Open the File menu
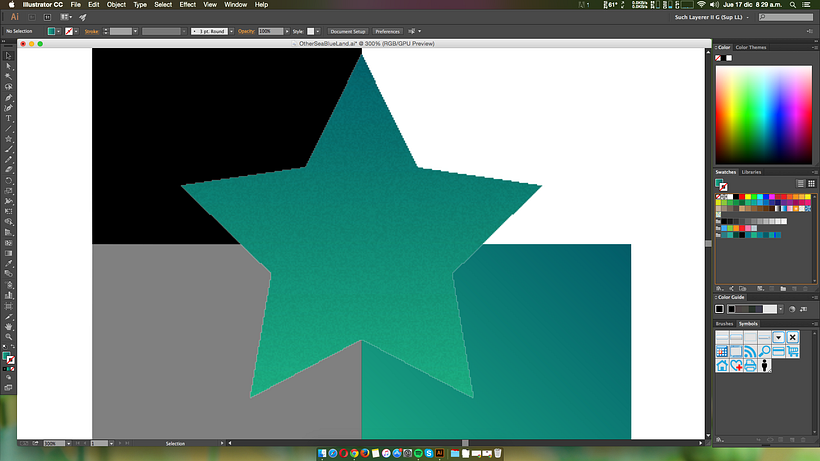 click(x=76, y=5)
